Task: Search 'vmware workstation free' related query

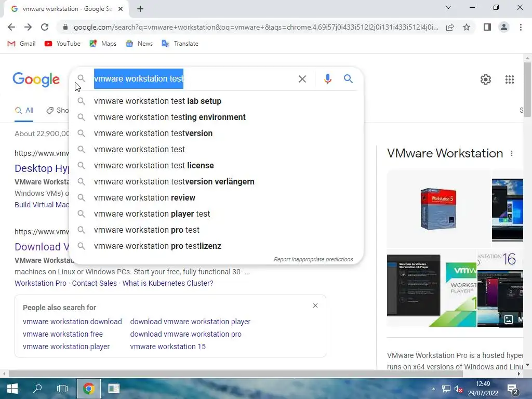Action: (x=63, y=334)
